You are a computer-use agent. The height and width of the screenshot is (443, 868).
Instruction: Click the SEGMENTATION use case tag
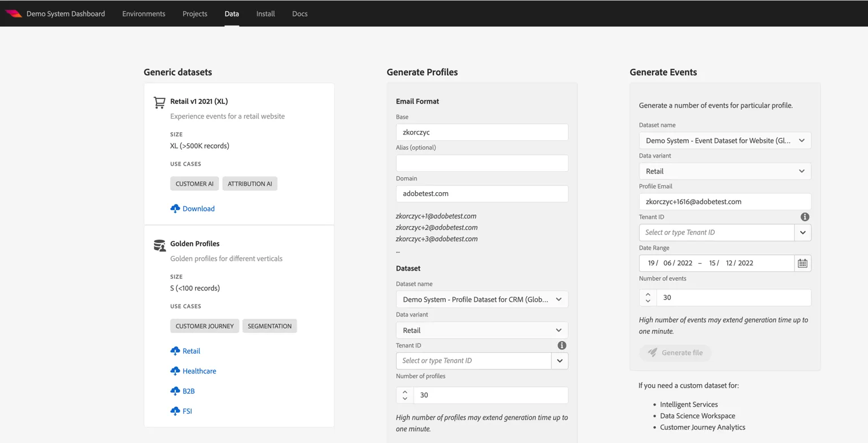click(270, 326)
